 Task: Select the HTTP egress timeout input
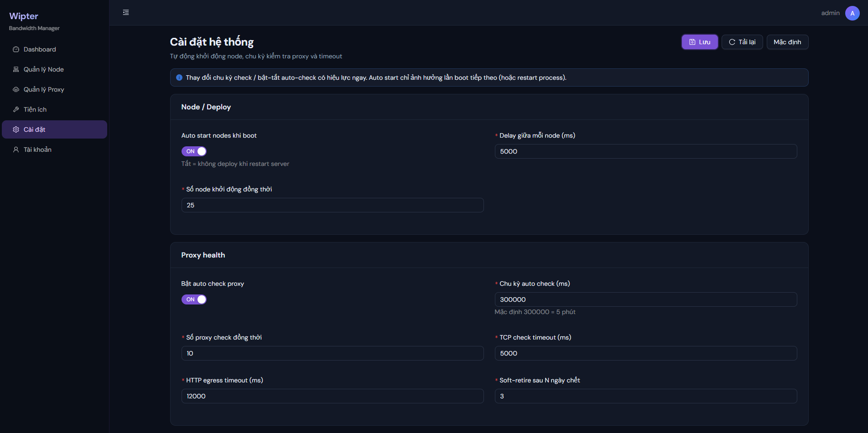[x=333, y=396]
